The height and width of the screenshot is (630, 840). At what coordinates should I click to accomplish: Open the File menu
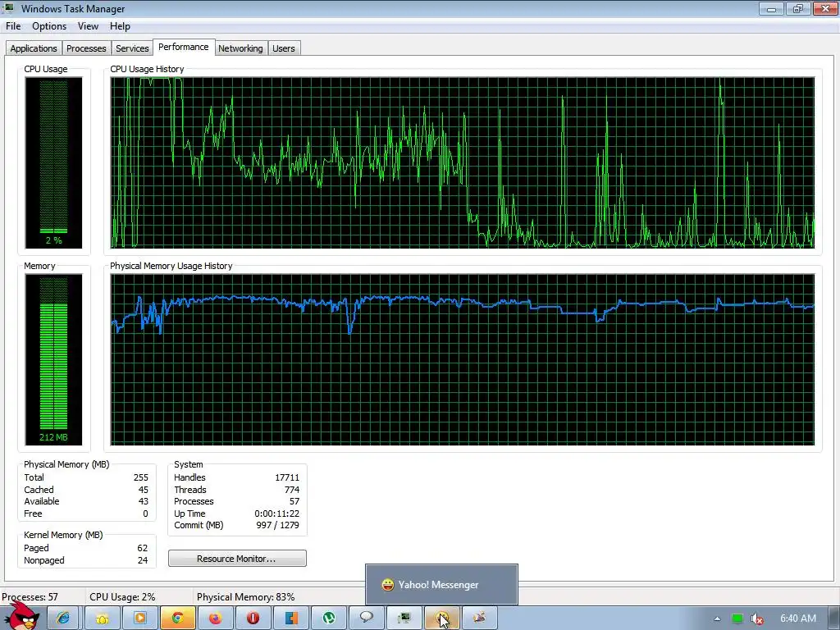pos(13,26)
